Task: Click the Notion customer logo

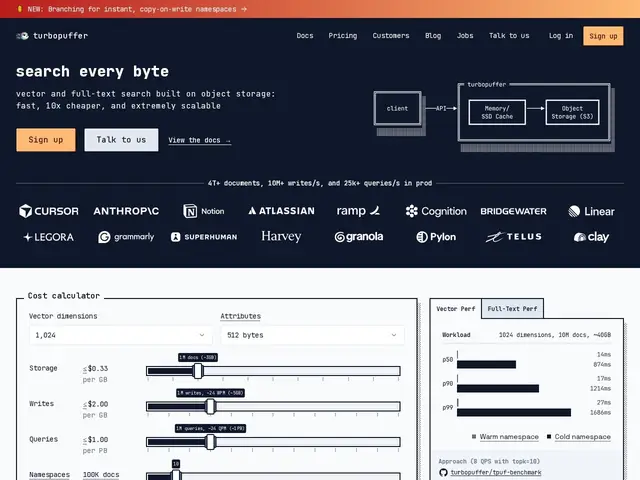Action: coord(204,211)
